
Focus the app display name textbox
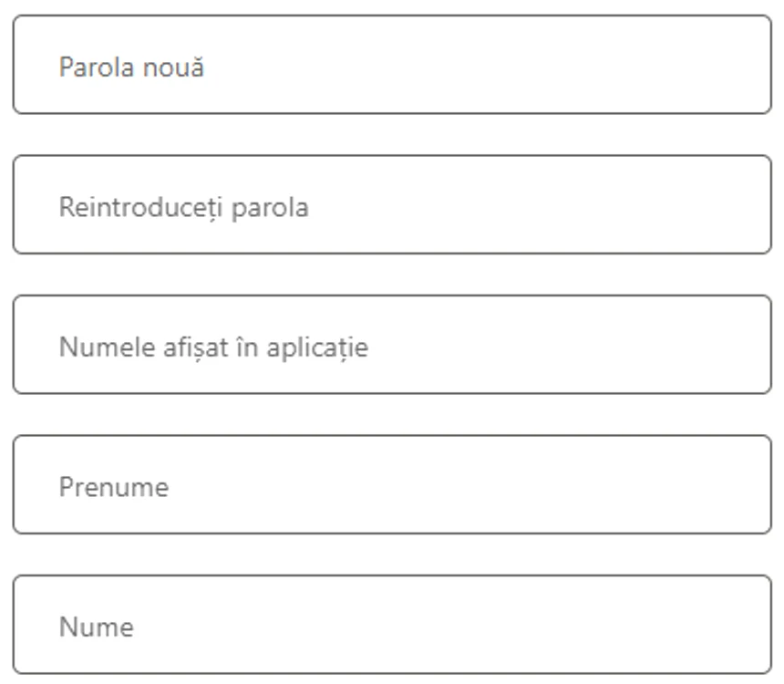coord(392,345)
